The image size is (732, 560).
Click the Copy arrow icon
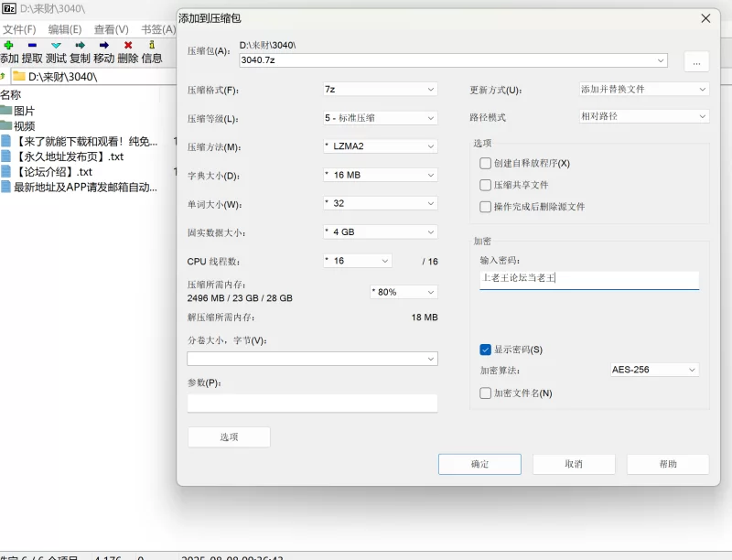[x=80, y=45]
